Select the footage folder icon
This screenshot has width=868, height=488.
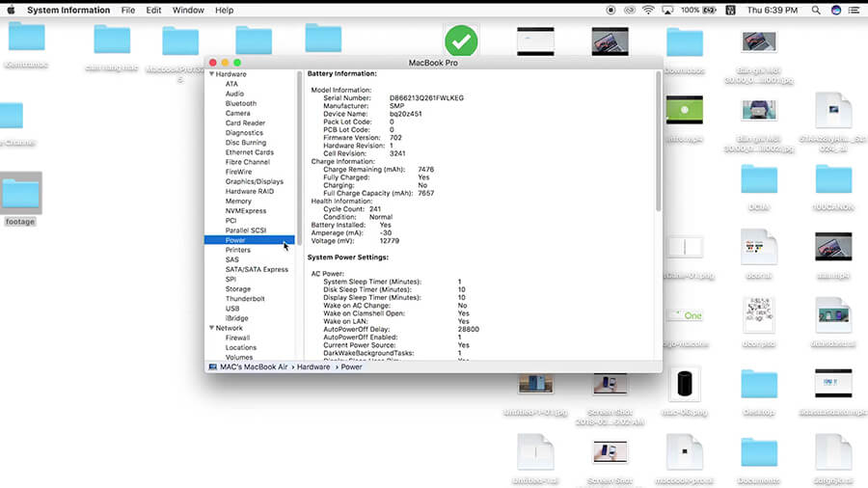click(20, 195)
